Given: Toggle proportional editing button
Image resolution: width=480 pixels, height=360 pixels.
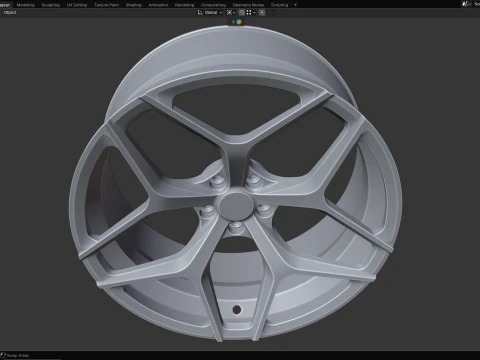Looking at the screenshot, I should click(262, 13).
